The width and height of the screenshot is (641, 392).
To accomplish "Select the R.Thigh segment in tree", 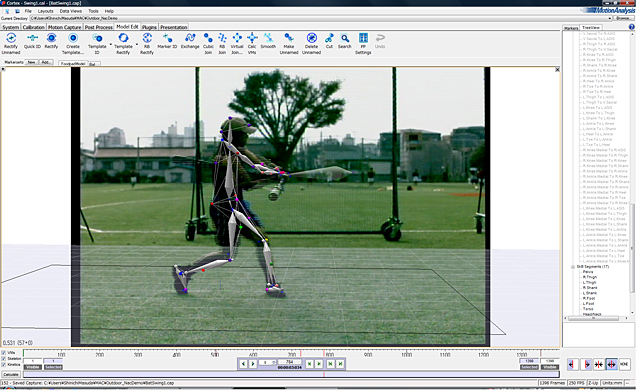I will coord(589,277).
